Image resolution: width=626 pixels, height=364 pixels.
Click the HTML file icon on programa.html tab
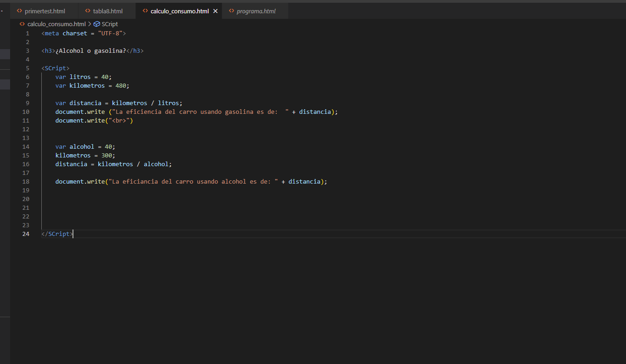(231, 11)
